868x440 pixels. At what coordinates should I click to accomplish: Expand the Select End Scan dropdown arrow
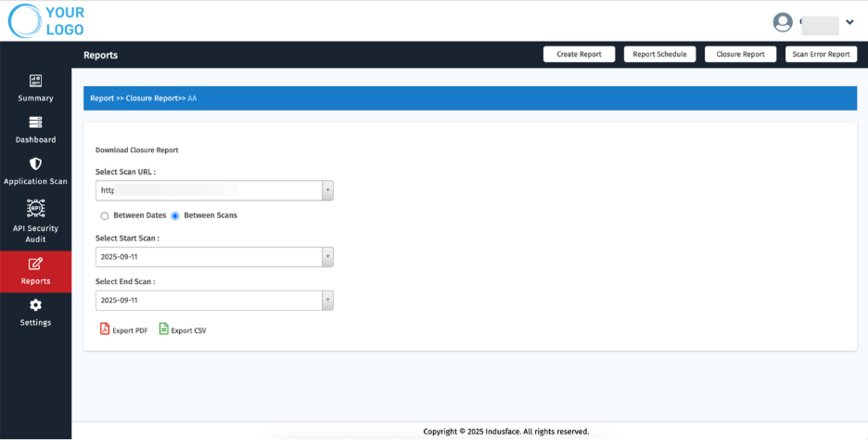[x=327, y=301]
